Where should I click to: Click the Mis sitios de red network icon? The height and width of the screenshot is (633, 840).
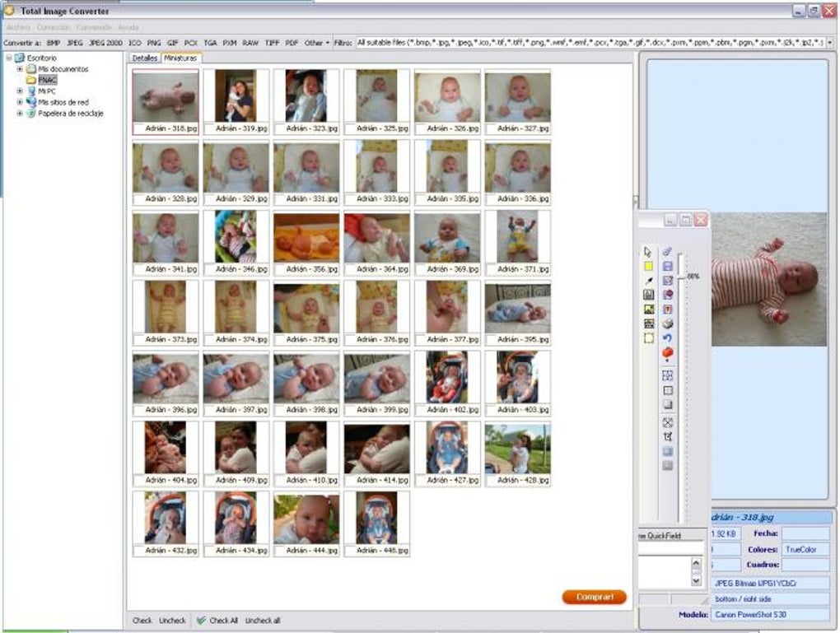(31, 102)
